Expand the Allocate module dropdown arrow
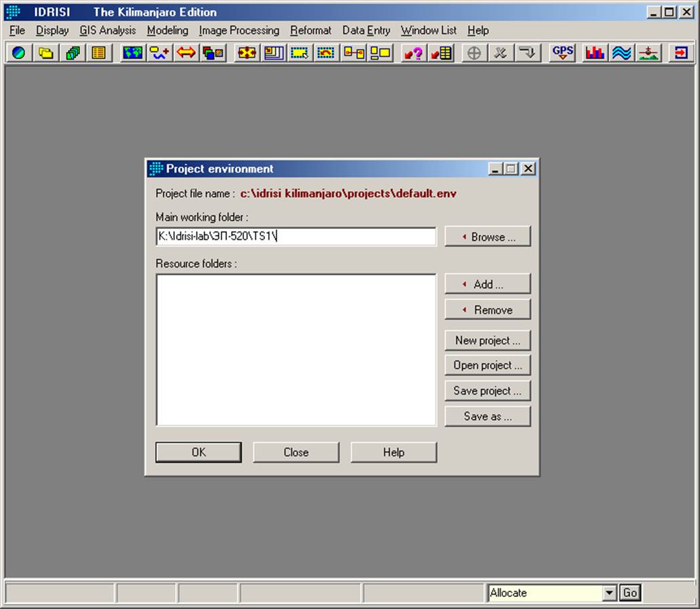Image resolution: width=700 pixels, height=609 pixels. [x=609, y=593]
